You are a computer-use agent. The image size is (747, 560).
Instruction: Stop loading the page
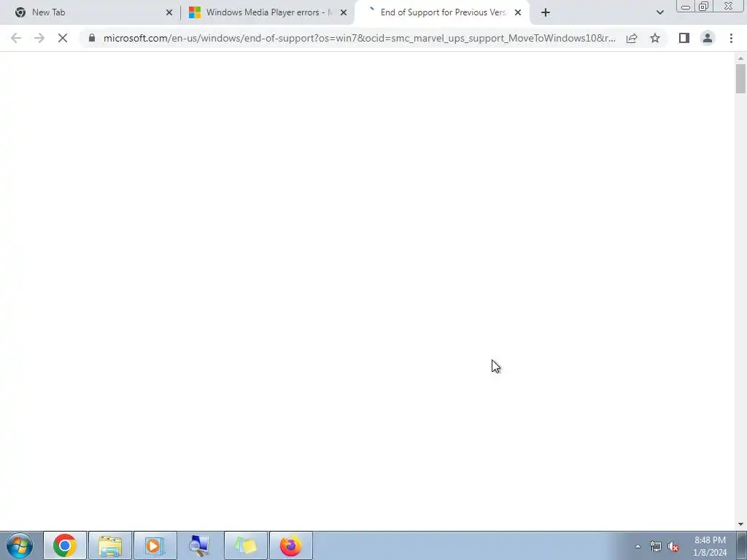coord(63,38)
